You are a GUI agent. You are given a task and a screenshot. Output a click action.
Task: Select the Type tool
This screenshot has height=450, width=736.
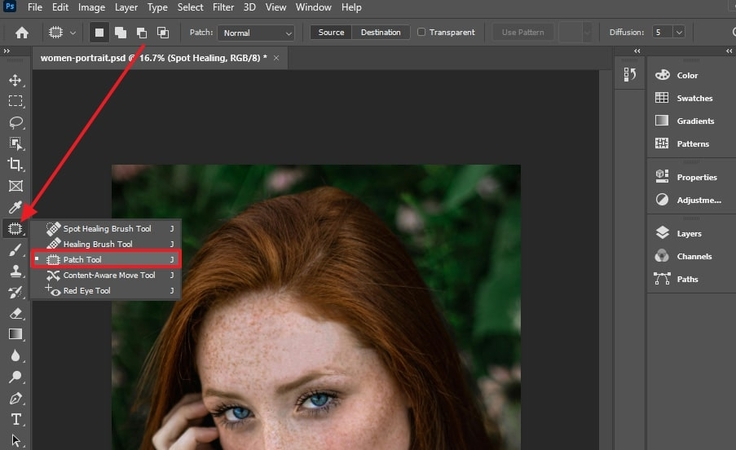[15, 419]
